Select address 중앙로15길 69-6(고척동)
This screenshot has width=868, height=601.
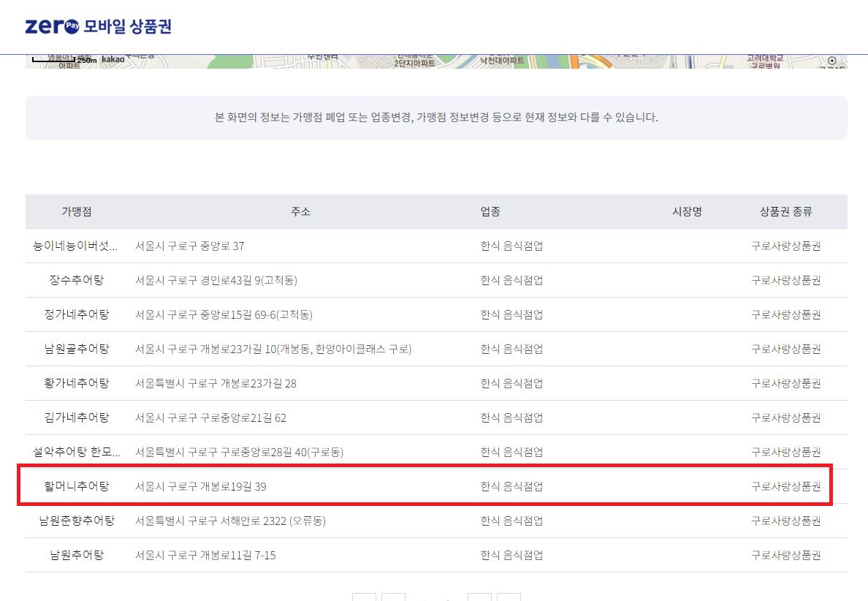click(224, 314)
